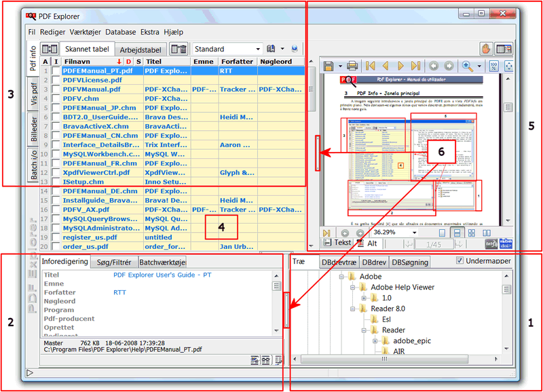This screenshot has height=392, width=543.
Task: Click the save icon in PDF viewer toolbar
Action: (329, 66)
